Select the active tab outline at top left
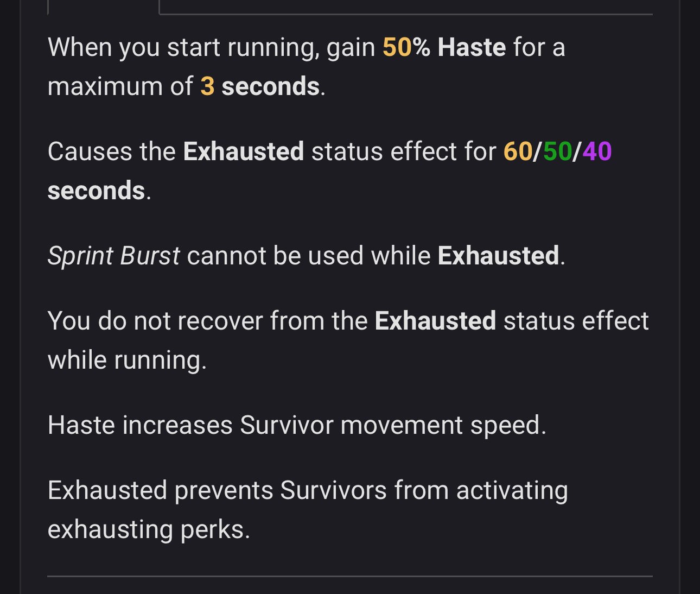The width and height of the screenshot is (700, 594). (x=103, y=7)
